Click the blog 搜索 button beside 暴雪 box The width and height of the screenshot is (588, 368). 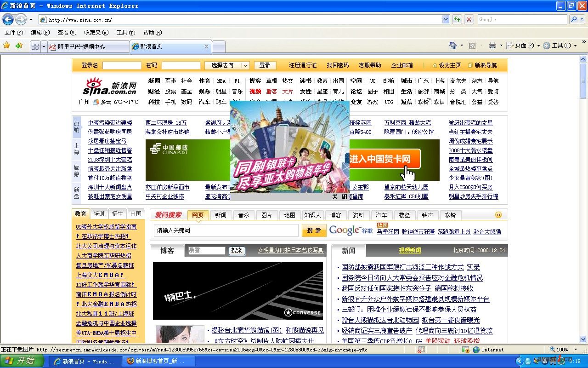point(237,251)
